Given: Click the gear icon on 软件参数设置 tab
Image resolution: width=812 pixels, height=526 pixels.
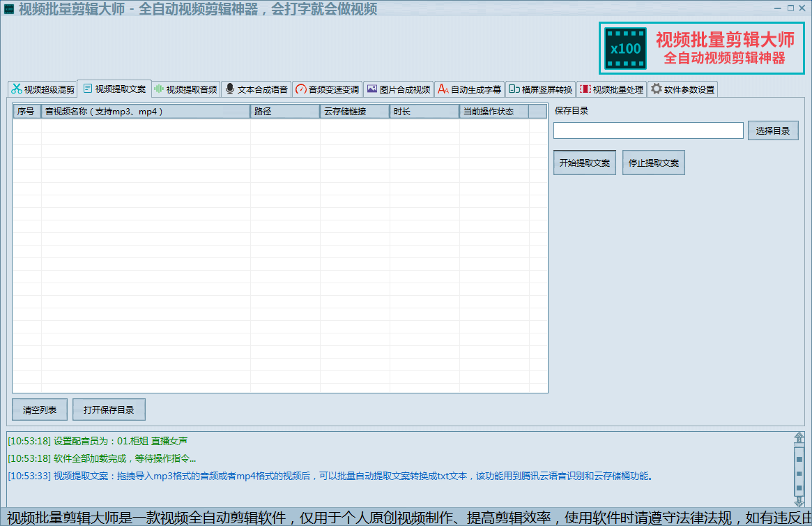Looking at the screenshot, I should point(656,89).
